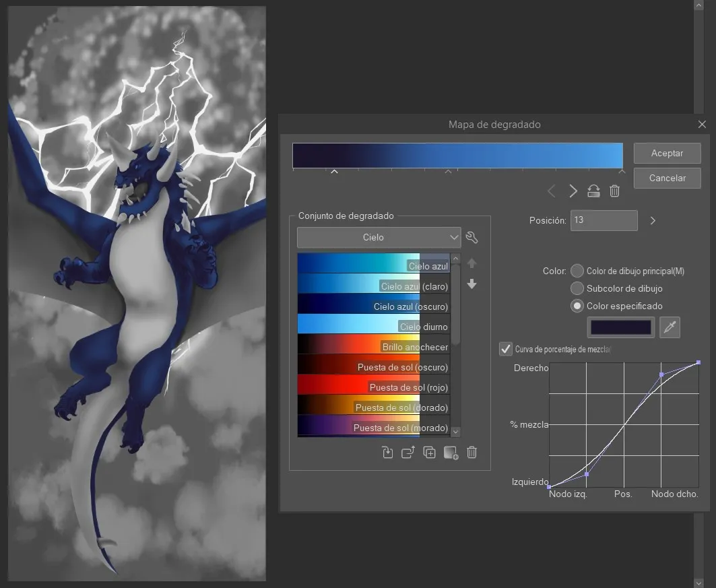The height and width of the screenshot is (588, 716).
Task: Select the Cielo azul (claro) gradient
Action: 374,284
